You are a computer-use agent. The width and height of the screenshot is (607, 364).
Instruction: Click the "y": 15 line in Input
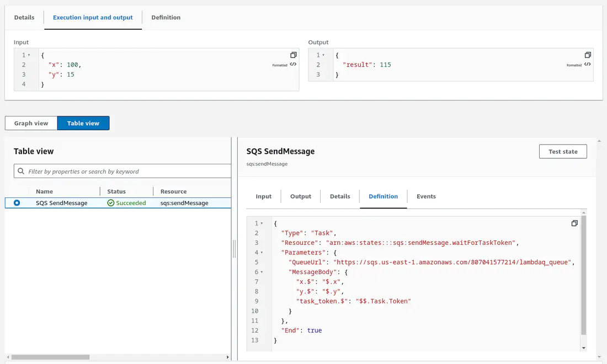pos(61,74)
